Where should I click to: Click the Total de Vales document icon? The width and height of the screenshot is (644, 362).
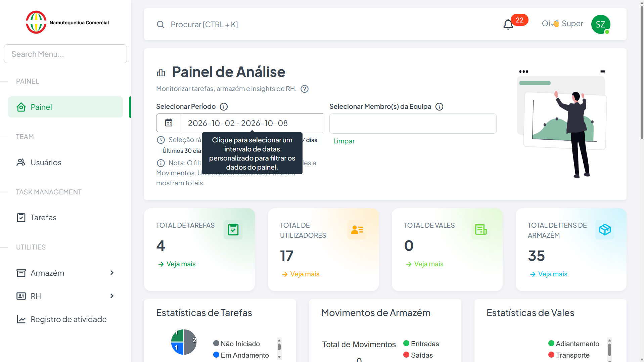point(481,230)
